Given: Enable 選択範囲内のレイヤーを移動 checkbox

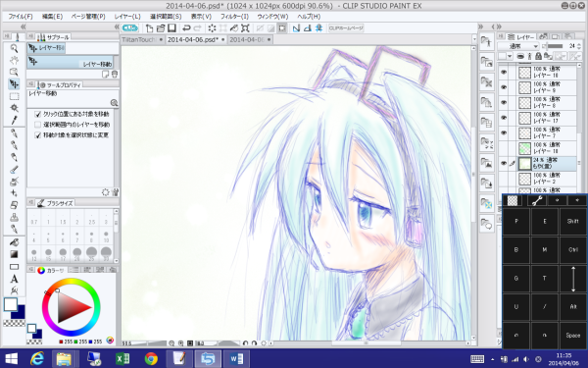Looking at the screenshot, I should pyautogui.click(x=37, y=125).
